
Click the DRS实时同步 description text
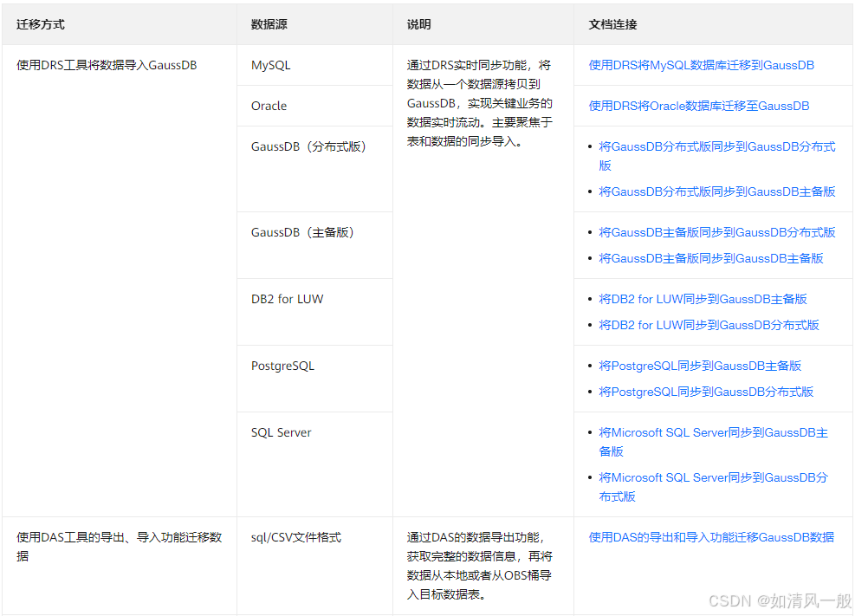[x=479, y=104]
